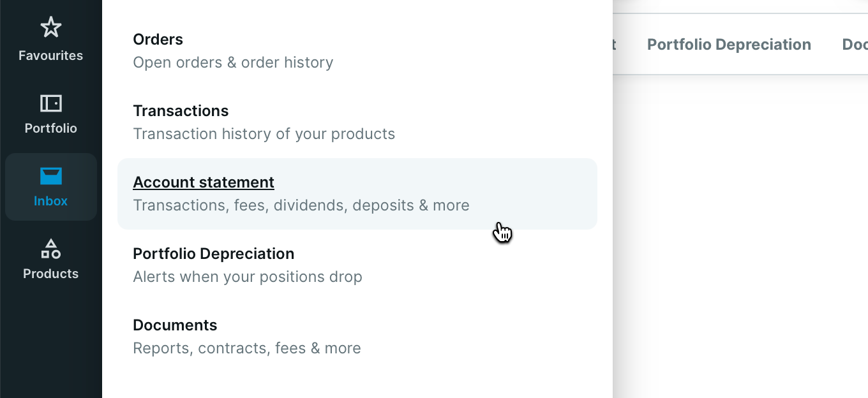Click 'Open orders & order history' description
The height and width of the screenshot is (398, 868).
pos(233,63)
